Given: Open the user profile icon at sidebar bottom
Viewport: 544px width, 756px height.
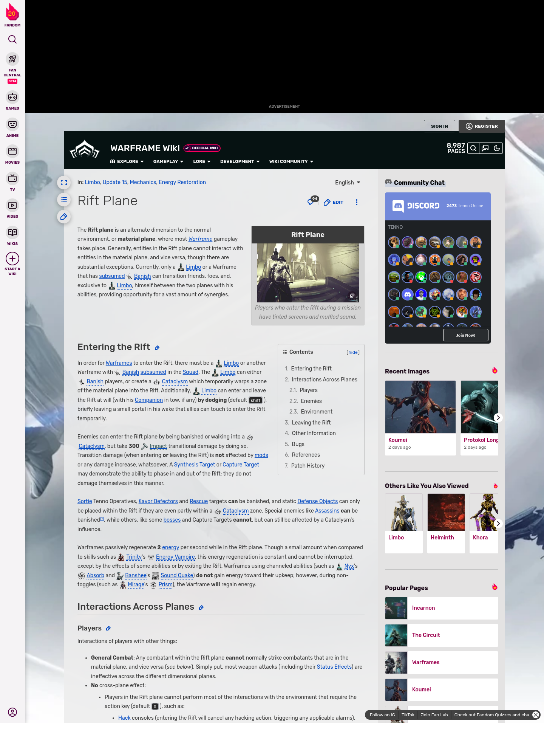Looking at the screenshot, I should (x=12, y=712).
